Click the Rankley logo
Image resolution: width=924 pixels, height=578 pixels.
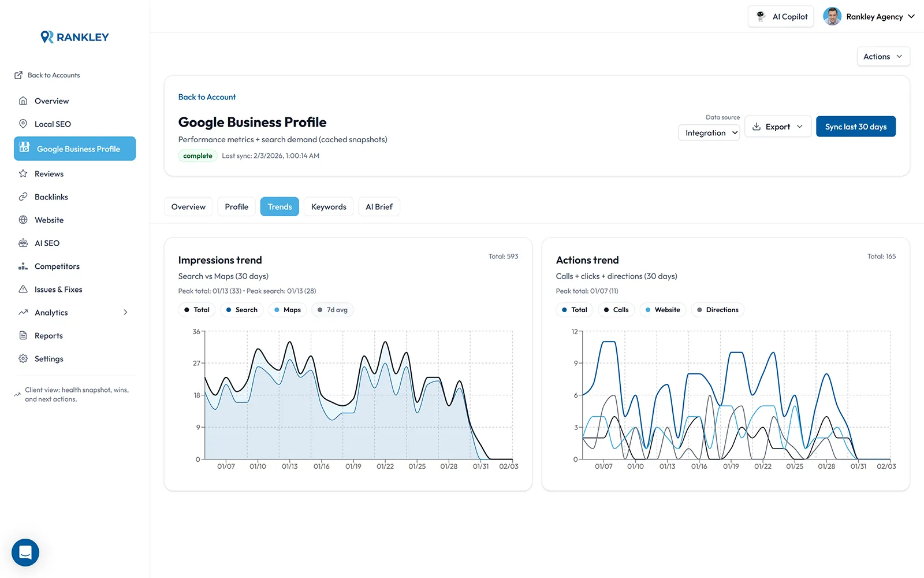(74, 36)
